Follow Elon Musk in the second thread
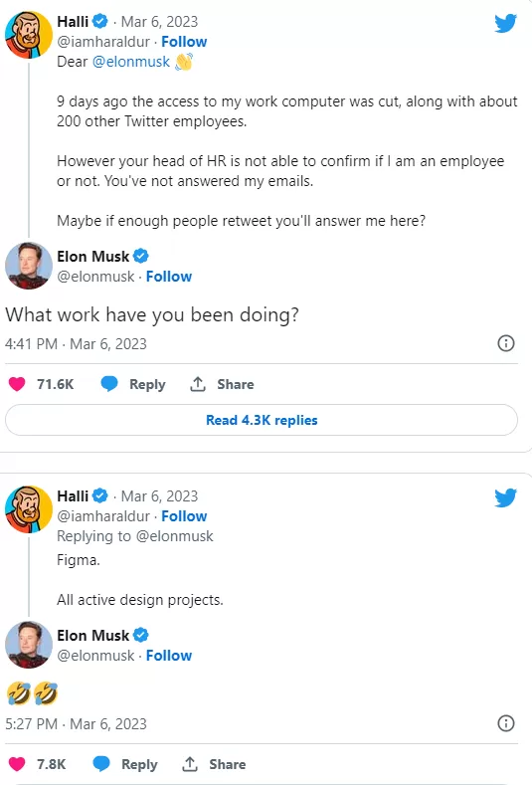 coord(169,656)
